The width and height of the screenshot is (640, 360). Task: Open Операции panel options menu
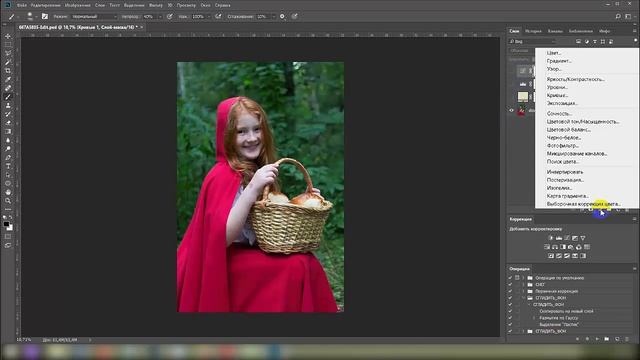click(x=634, y=269)
